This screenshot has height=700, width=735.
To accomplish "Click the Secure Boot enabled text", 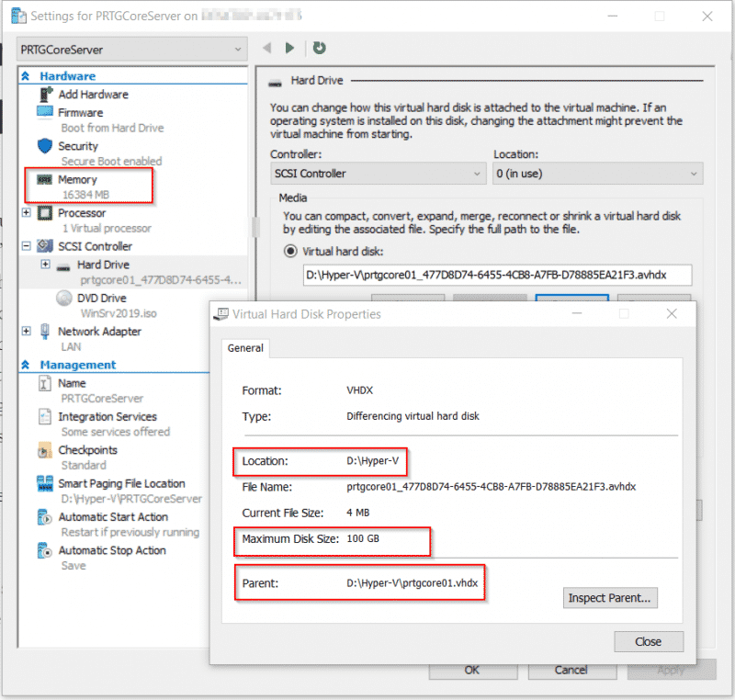I will tap(111, 161).
